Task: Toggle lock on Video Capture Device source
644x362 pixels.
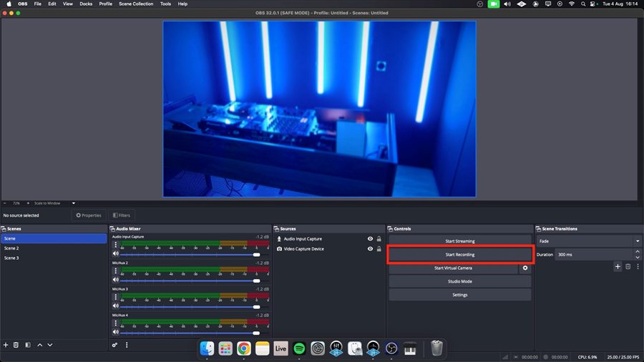Action: pyautogui.click(x=379, y=249)
